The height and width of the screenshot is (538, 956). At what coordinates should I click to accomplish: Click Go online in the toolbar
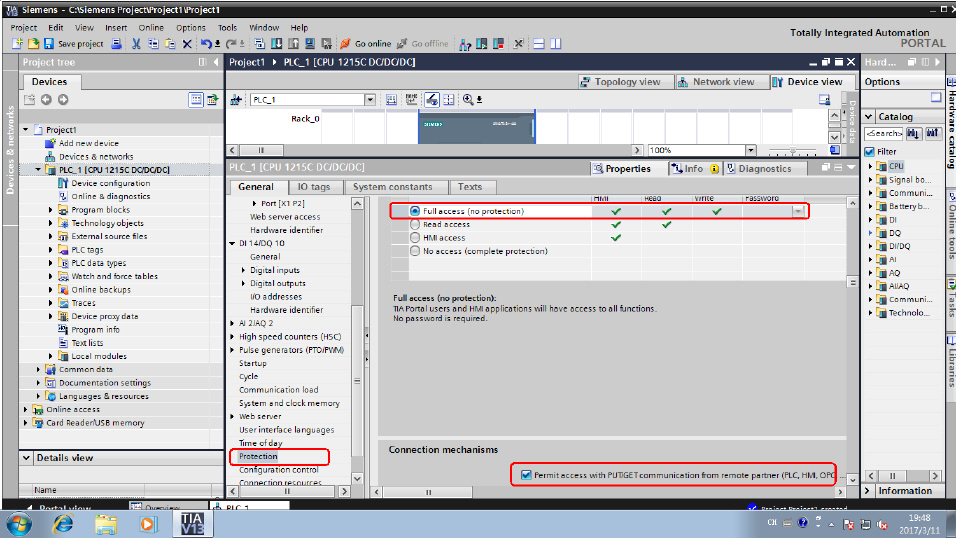click(x=366, y=44)
